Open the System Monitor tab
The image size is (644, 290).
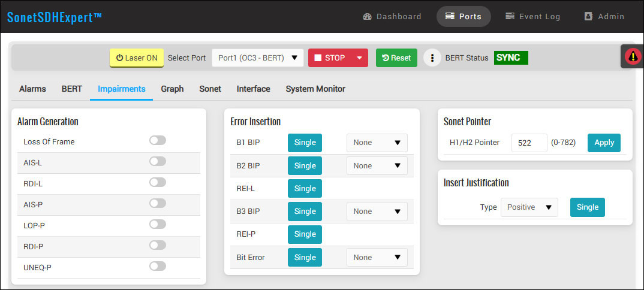coord(315,89)
